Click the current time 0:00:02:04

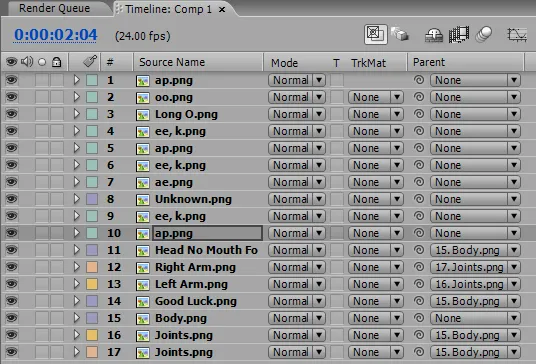point(55,35)
